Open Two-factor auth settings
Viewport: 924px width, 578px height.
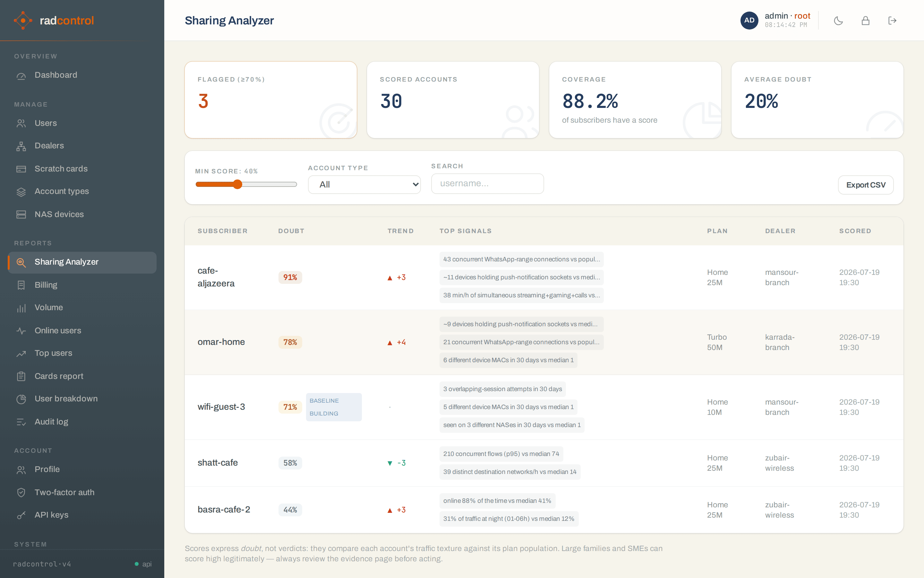pos(82,492)
